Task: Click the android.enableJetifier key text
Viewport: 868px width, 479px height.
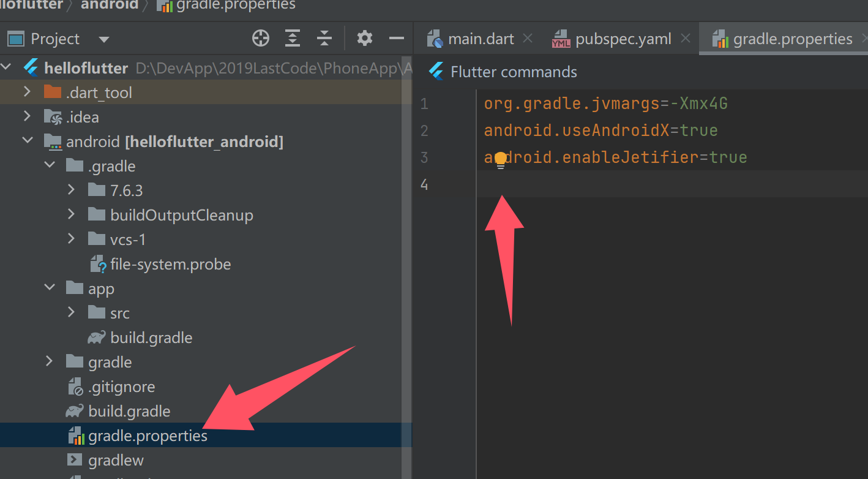Action: (591, 157)
